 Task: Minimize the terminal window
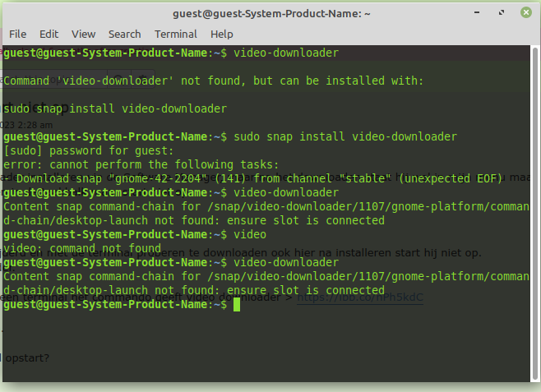coord(477,13)
